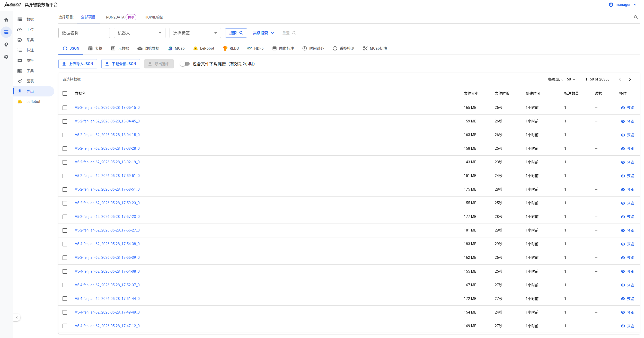644x338 pixels.
Task: Switch to the MCap export tab
Action: (x=177, y=48)
